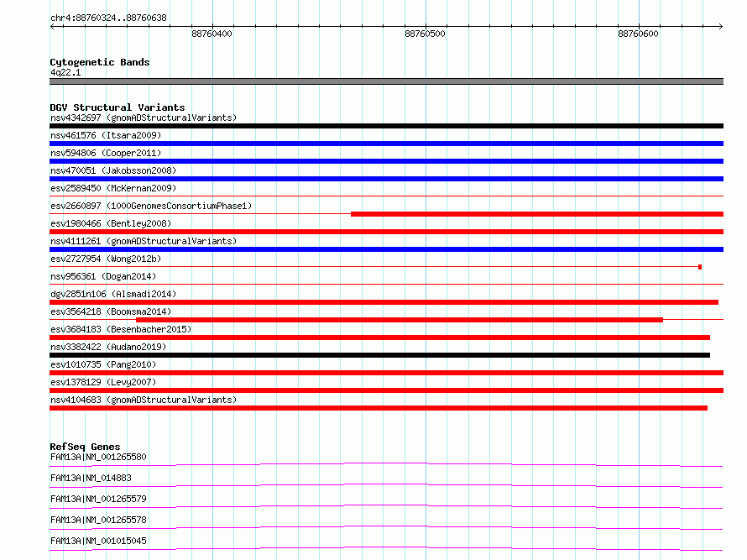
Task: Open variant nsv4111261 label
Action: coord(144,241)
